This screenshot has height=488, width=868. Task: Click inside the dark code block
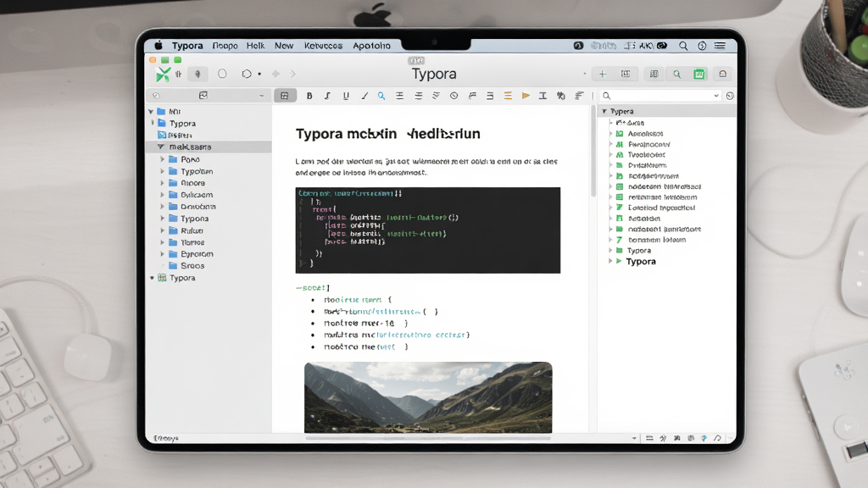tap(428, 230)
